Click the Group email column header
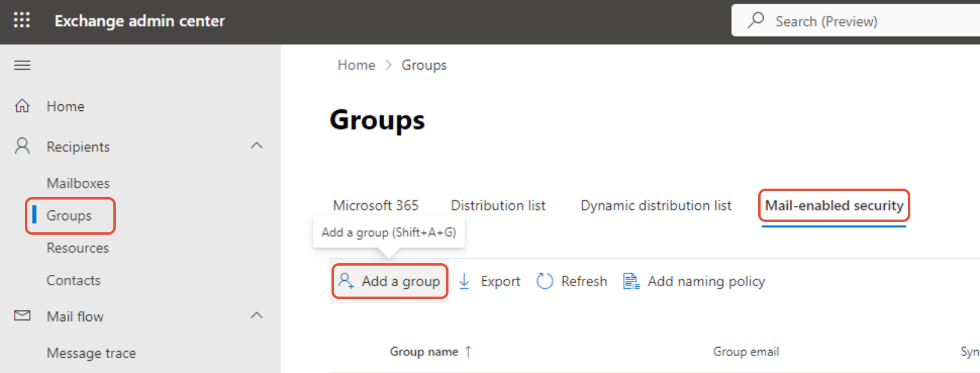Screen dimensions: 980x373 pyautogui.click(x=746, y=352)
